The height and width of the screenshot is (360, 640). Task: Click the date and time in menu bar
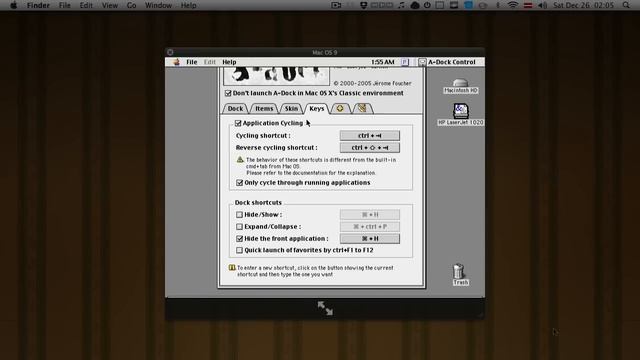click(x=583, y=5)
